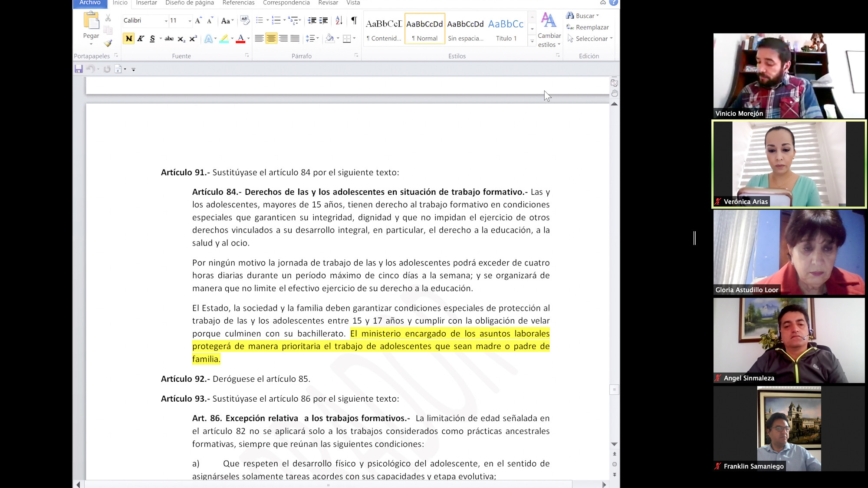Apply yellow text highlight color
Screen dimensions: 868x488
pos(224,39)
